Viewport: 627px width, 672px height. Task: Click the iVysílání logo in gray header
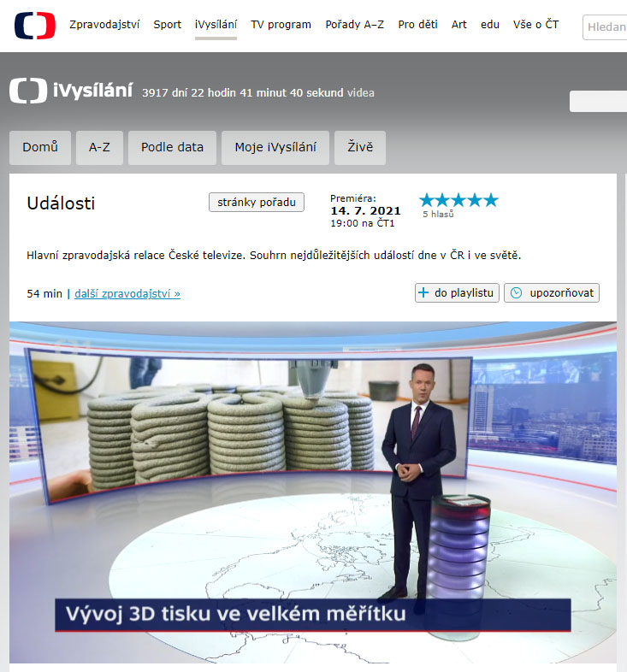[x=71, y=91]
